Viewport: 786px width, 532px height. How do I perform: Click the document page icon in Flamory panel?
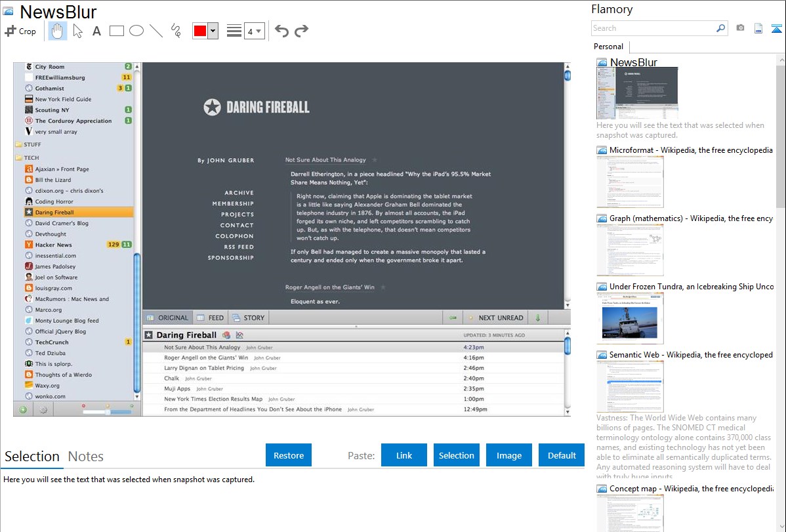[x=758, y=29]
